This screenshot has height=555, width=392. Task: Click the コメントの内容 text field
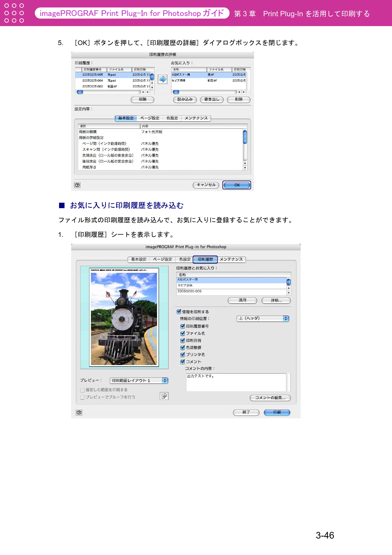coord(236,382)
